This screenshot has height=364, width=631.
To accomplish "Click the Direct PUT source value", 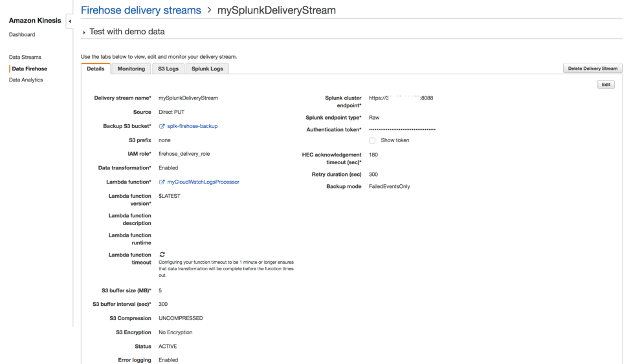I will (172, 112).
